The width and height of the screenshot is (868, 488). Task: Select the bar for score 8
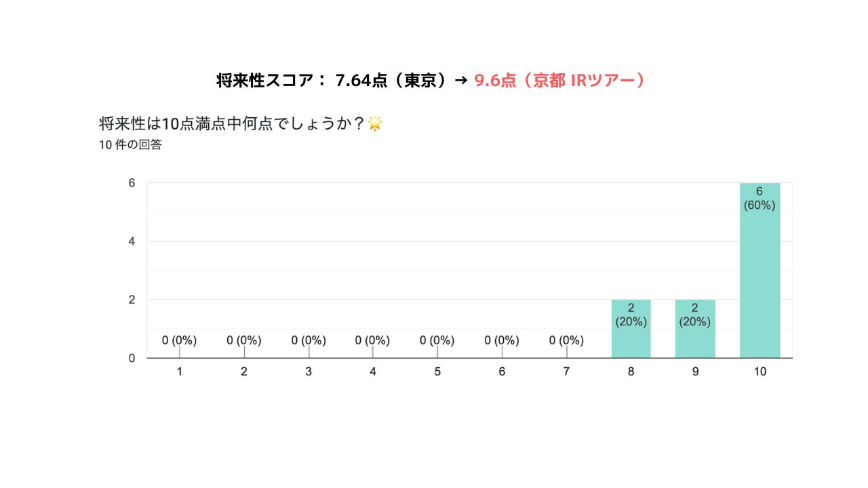tap(631, 329)
